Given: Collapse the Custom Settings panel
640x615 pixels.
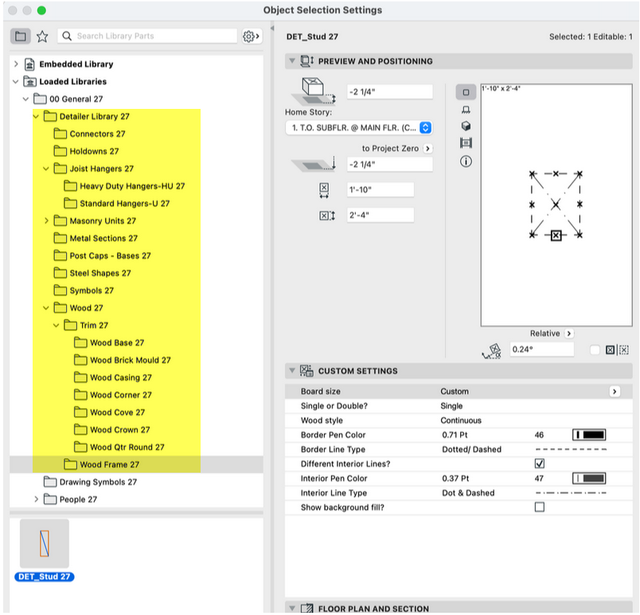Looking at the screenshot, I should click(292, 371).
